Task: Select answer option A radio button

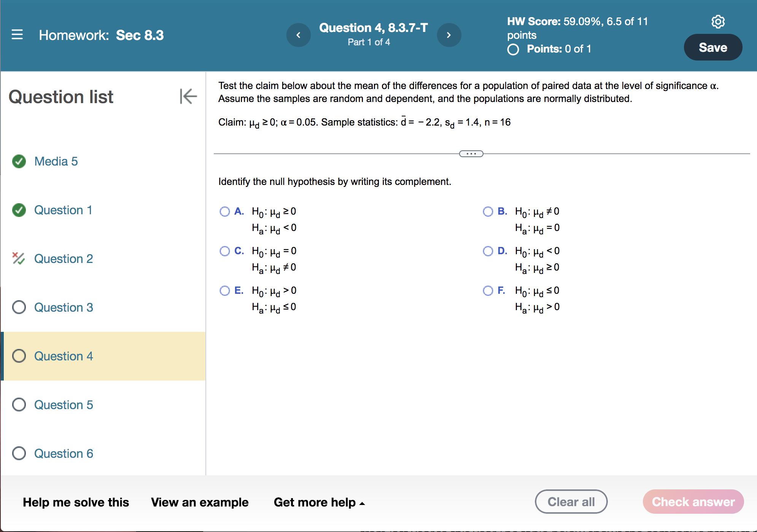Action: pyautogui.click(x=225, y=212)
